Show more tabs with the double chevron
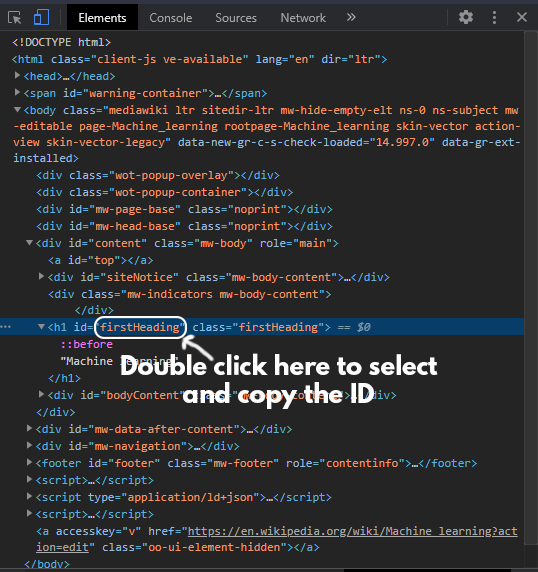Screen dimensions: 538x572 (x=351, y=17)
